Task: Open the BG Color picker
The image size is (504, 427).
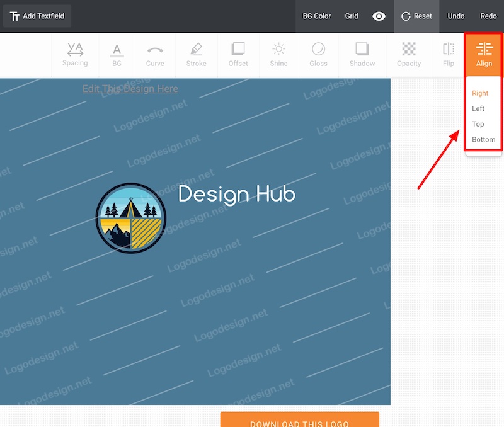Action: 317,16
